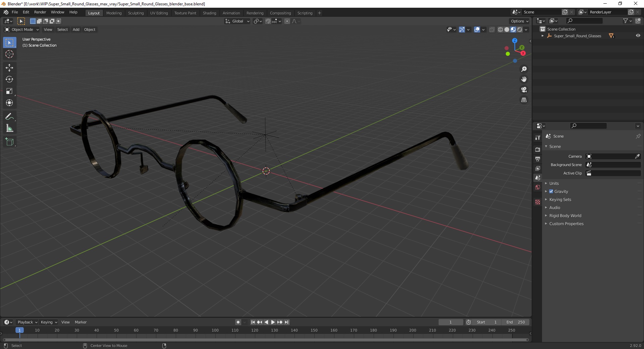Select the Annotate tool
The image size is (644, 349).
coord(9,117)
